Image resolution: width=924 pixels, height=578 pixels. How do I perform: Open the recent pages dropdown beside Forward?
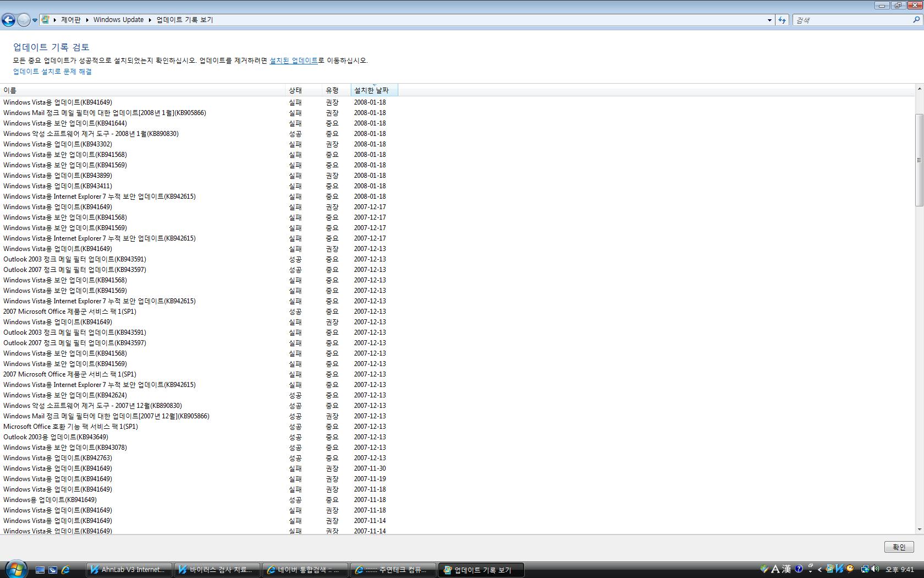35,20
